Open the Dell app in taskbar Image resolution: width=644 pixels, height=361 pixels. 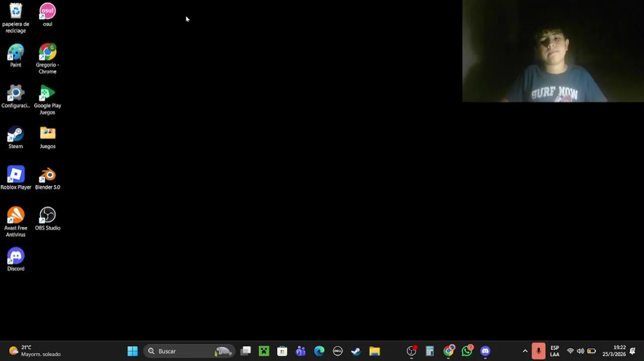tap(338, 351)
